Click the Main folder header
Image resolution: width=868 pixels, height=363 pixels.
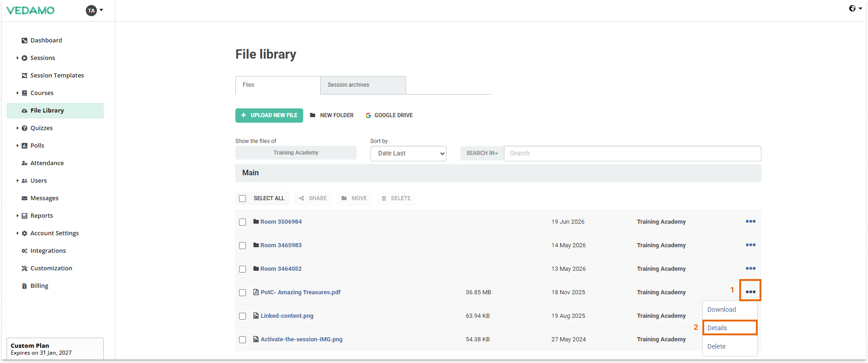pos(498,173)
